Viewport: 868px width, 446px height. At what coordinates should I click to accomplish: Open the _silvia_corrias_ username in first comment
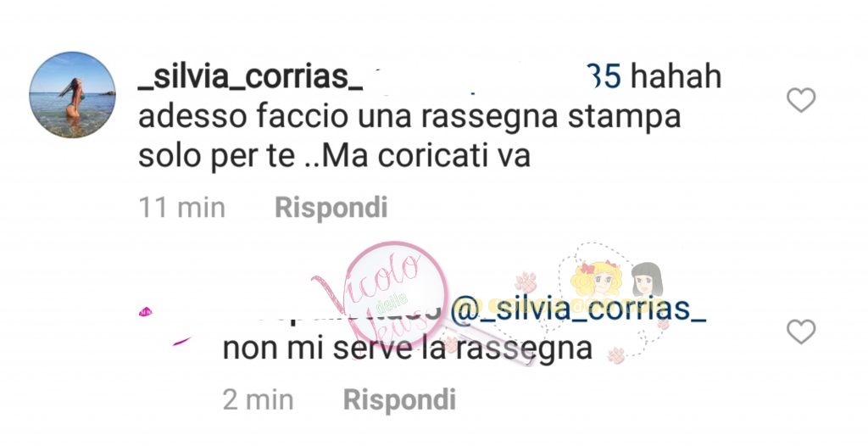(x=250, y=78)
